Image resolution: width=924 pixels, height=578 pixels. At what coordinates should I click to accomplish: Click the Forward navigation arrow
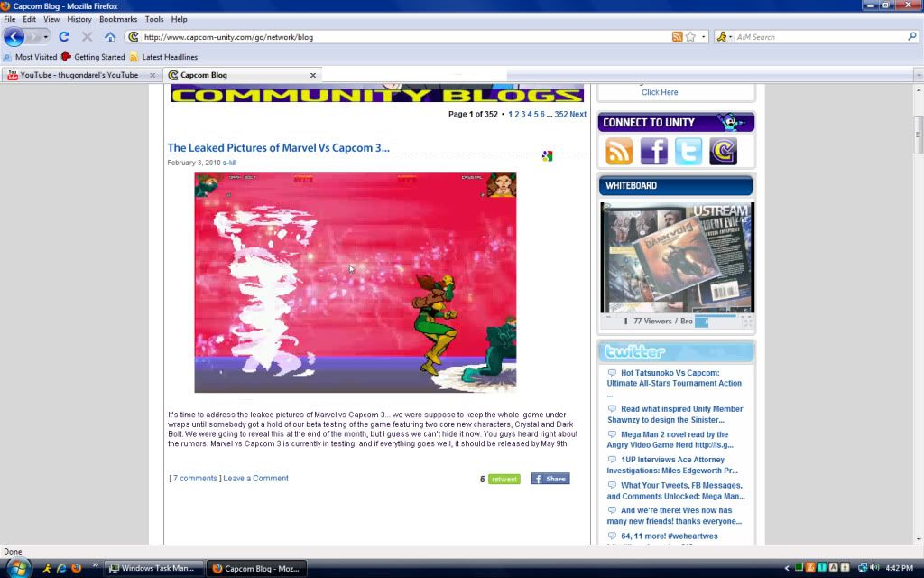tap(33, 36)
